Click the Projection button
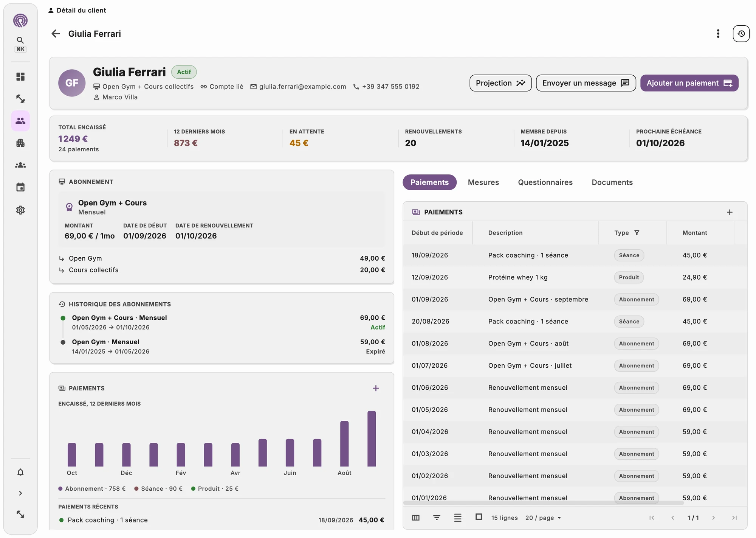Viewport: 756px width, 538px height. [x=500, y=83]
